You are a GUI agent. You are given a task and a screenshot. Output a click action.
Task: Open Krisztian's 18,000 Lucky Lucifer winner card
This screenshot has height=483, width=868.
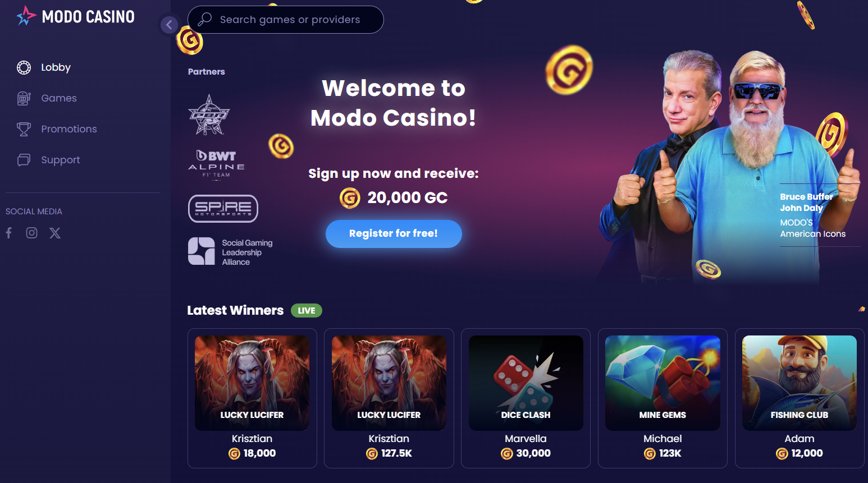click(x=252, y=398)
